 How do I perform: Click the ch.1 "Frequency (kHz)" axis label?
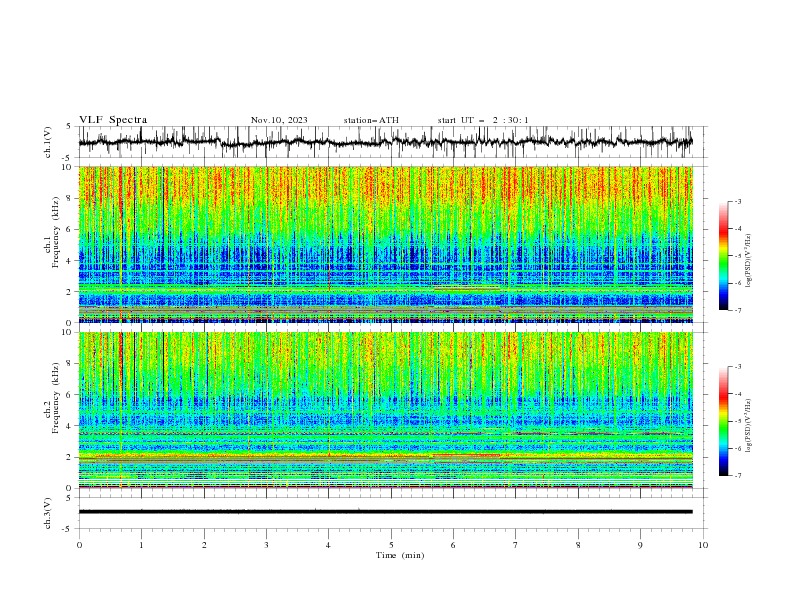click(56, 233)
